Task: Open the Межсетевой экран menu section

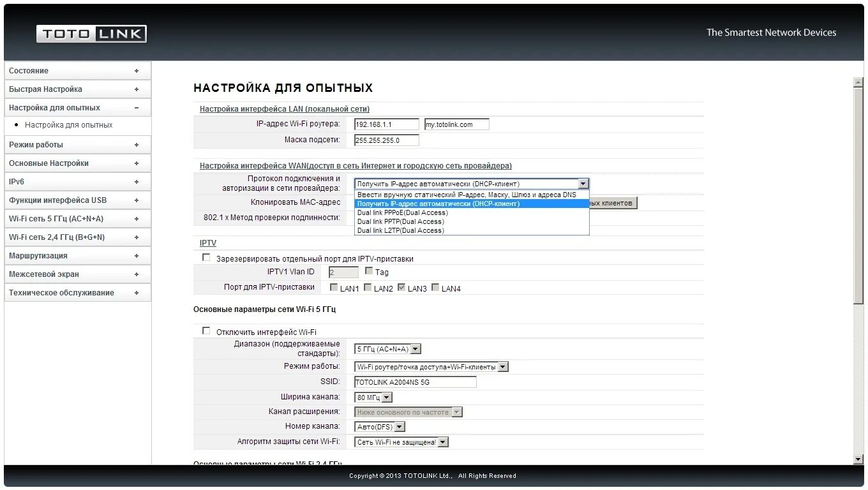Action: [78, 274]
